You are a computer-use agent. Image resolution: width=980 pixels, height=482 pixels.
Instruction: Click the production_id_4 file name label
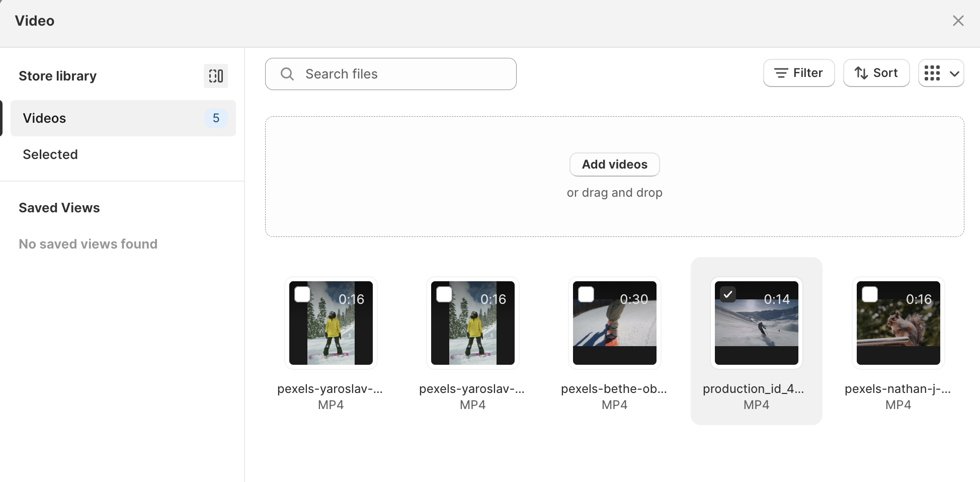[x=753, y=389]
